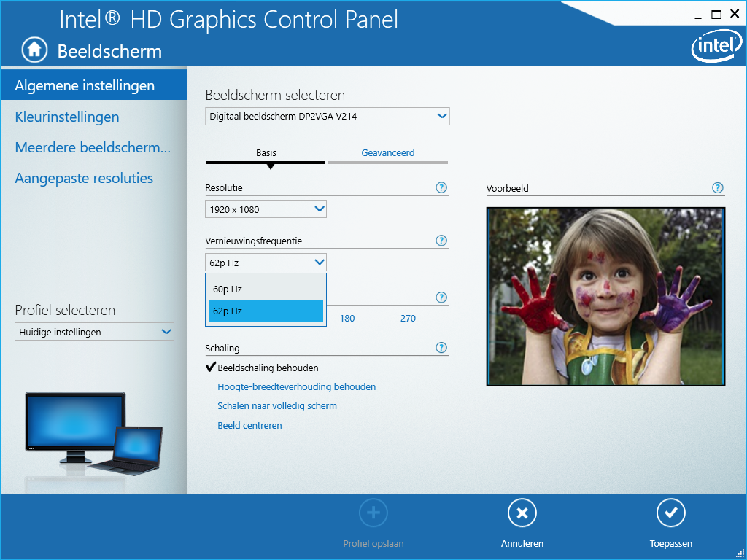Click the Profiel selecteren heading
The width and height of the screenshot is (747, 560).
pos(65,311)
